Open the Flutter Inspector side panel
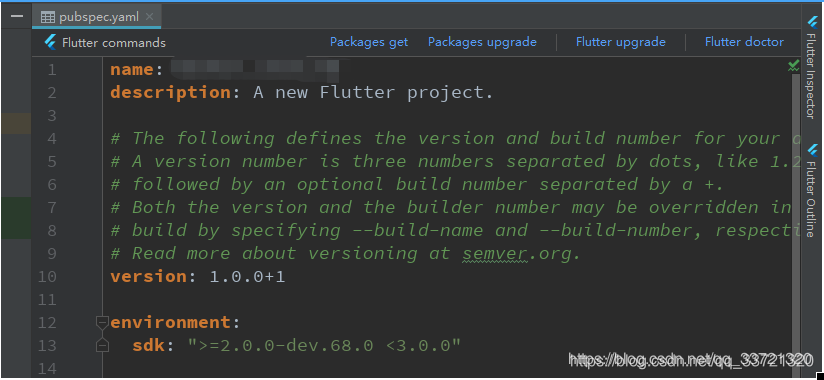The image size is (824, 380). [812, 67]
